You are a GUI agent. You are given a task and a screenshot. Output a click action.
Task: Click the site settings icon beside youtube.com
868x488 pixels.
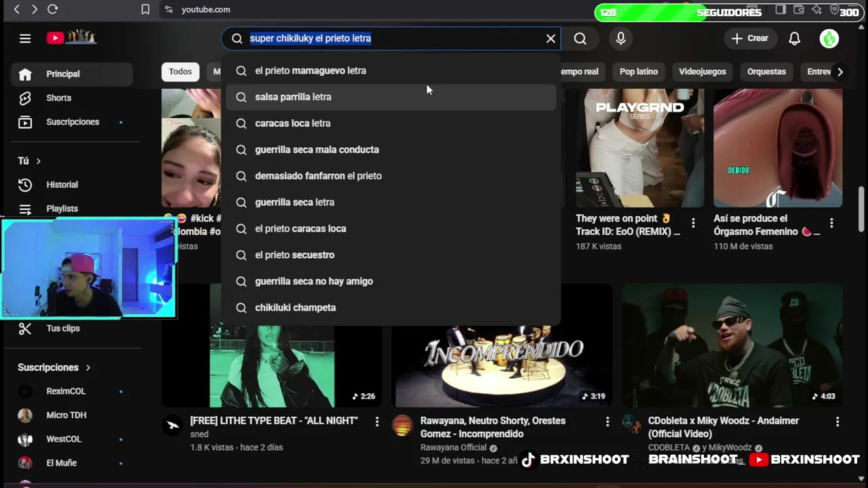click(x=169, y=9)
